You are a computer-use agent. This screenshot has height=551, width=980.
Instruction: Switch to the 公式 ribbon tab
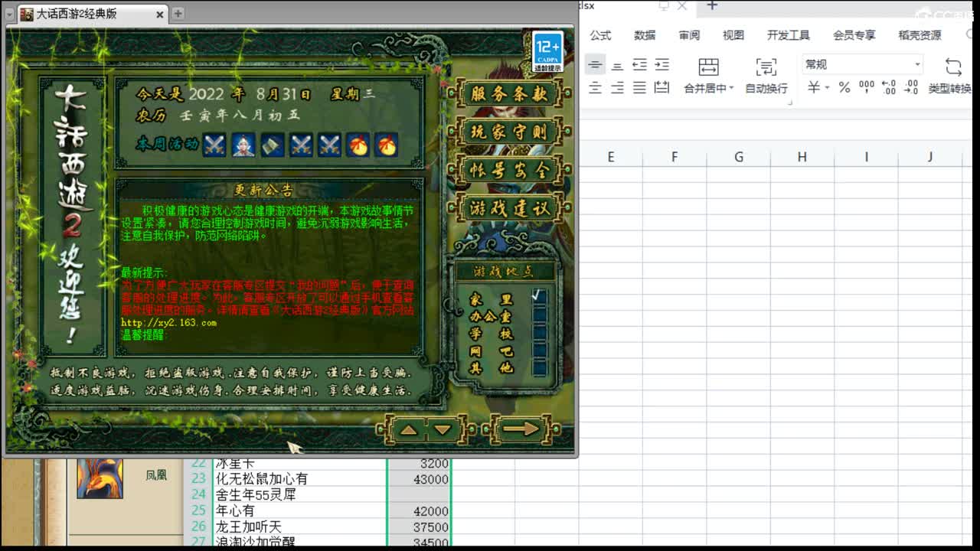click(601, 35)
